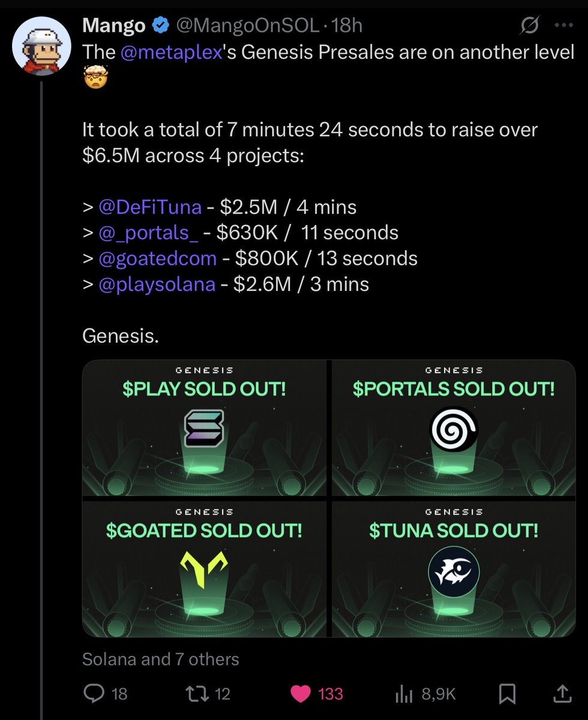Image resolution: width=588 pixels, height=720 pixels.
Task: View the $PLAY SOLD OUT image
Action: pos(204,428)
